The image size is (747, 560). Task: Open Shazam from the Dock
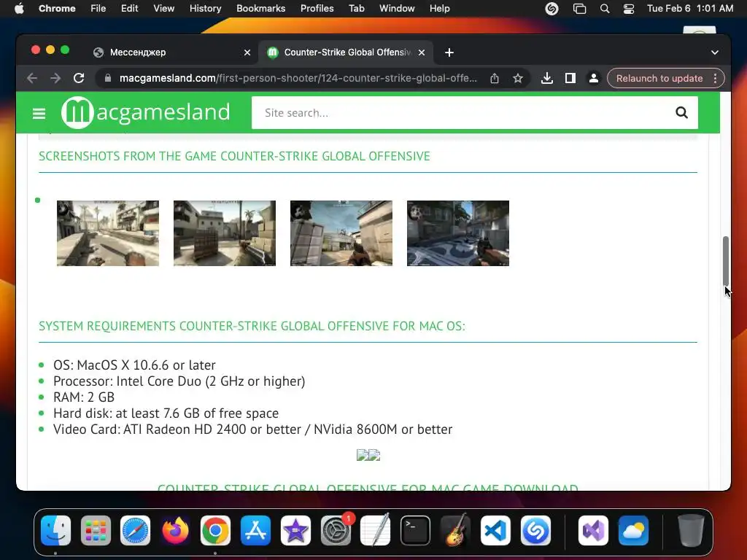coord(535,531)
